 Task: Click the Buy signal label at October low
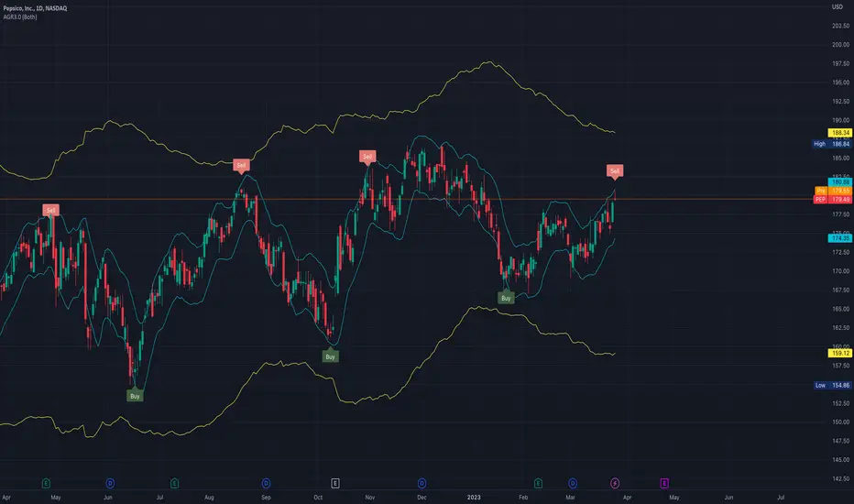click(x=331, y=356)
